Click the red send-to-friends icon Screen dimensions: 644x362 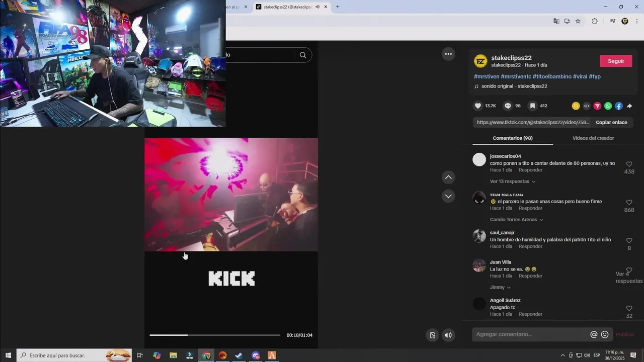click(x=597, y=106)
